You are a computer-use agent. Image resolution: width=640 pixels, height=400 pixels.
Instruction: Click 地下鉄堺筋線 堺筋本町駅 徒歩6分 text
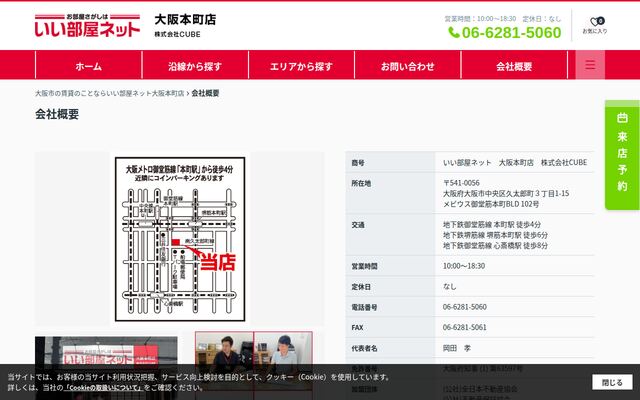(x=496, y=235)
